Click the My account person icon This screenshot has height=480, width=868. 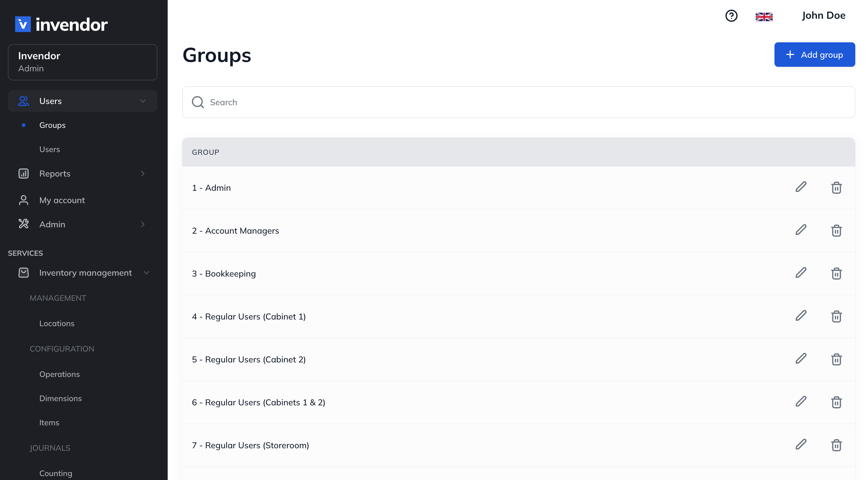coord(23,200)
